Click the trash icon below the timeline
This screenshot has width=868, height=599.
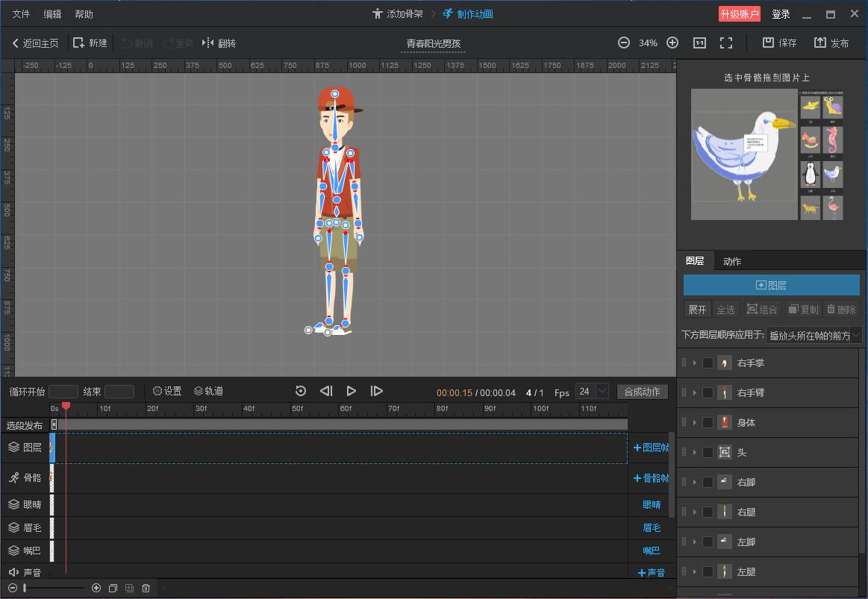tap(146, 588)
